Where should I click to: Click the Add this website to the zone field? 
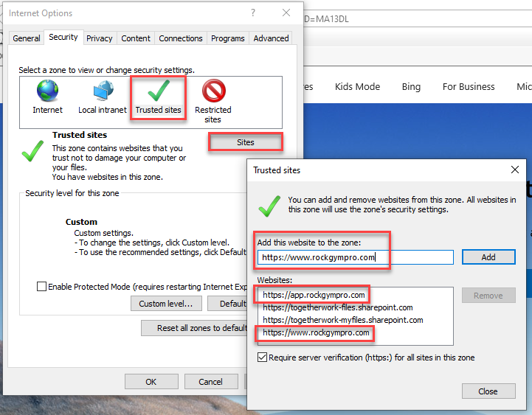point(356,257)
